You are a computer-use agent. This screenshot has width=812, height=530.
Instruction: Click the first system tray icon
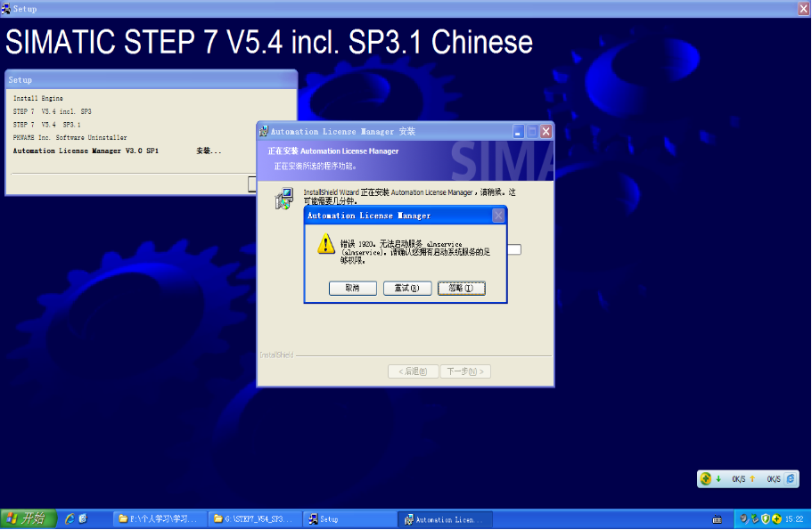(x=743, y=518)
